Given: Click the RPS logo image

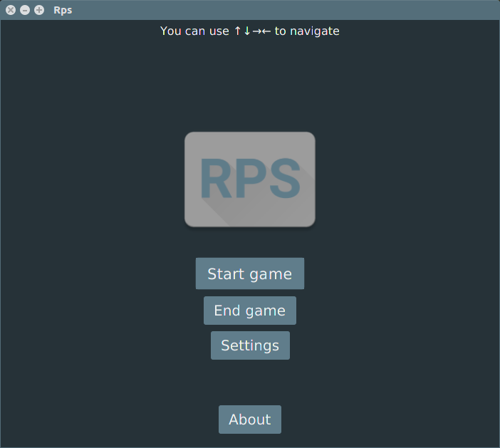Looking at the screenshot, I should [x=250, y=179].
